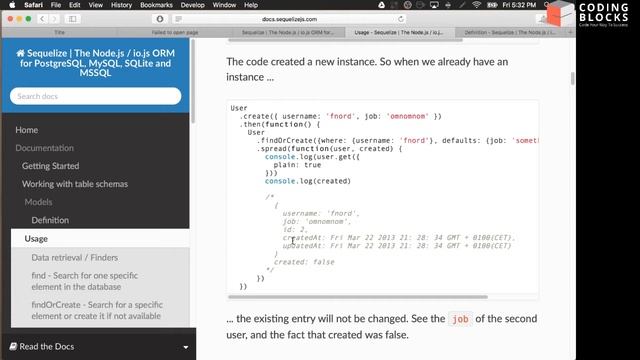
Task: Open Sequelize docs title link in sidebar
Action: [96, 63]
